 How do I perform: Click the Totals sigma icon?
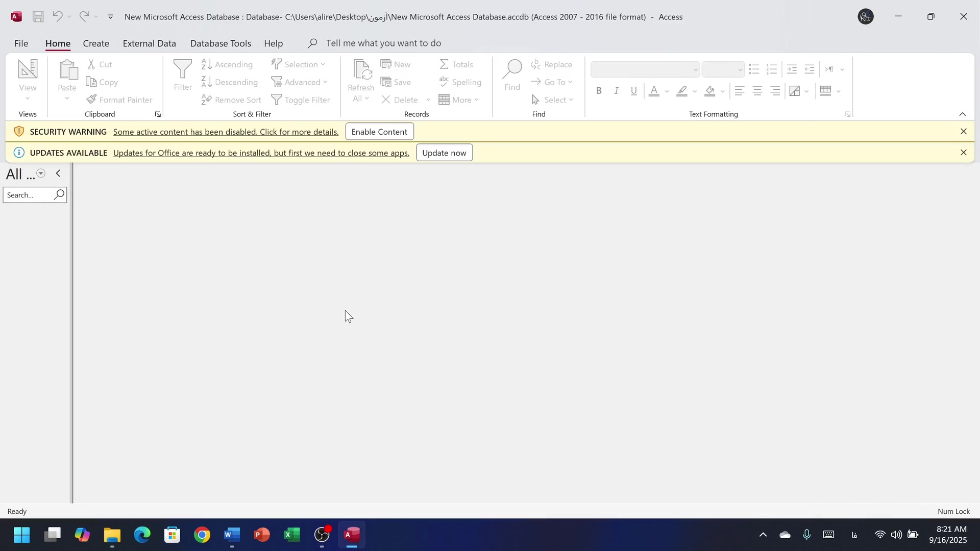click(x=444, y=64)
